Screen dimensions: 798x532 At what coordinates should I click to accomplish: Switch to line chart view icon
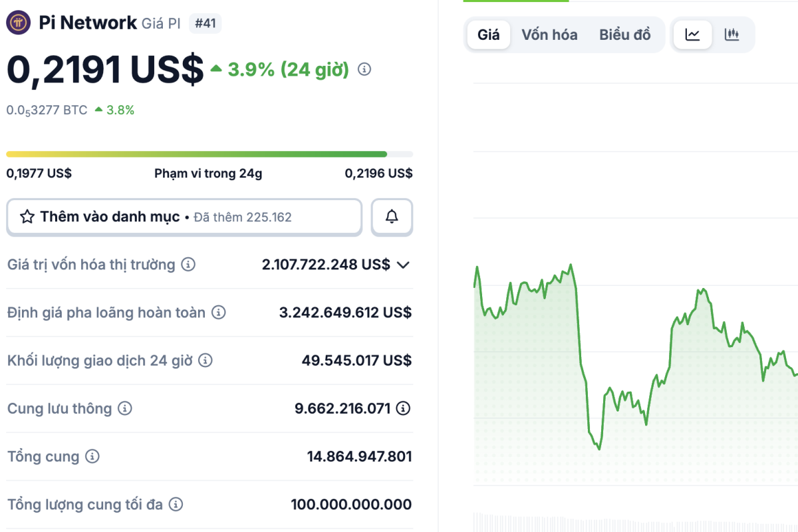click(693, 35)
